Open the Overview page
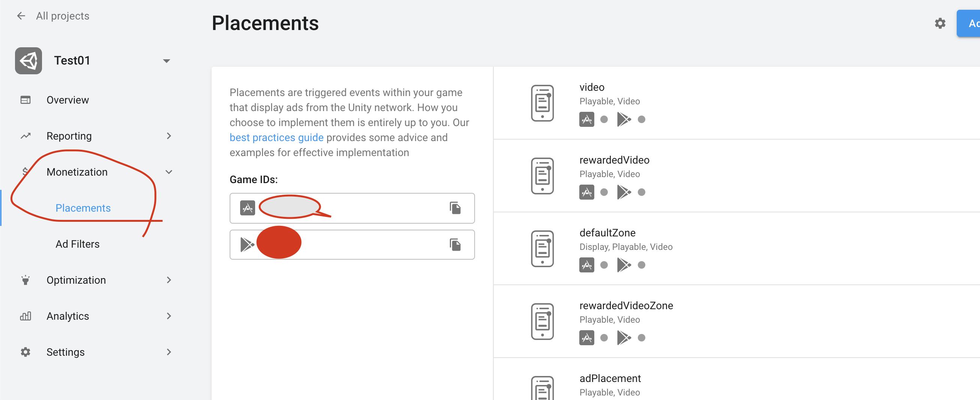 tap(68, 100)
